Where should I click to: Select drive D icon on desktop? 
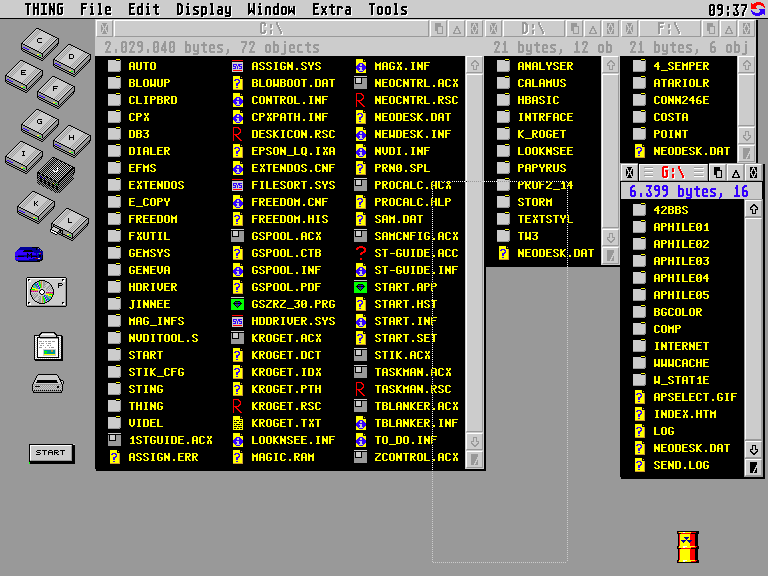coord(72,60)
